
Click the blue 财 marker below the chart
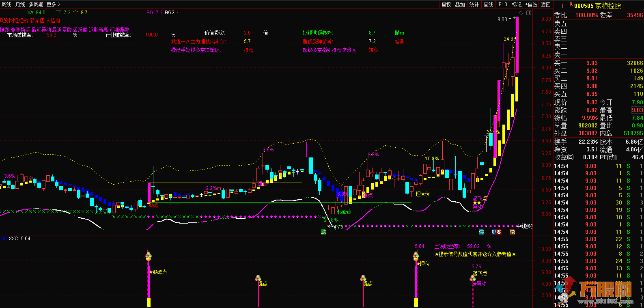[x=494, y=232]
